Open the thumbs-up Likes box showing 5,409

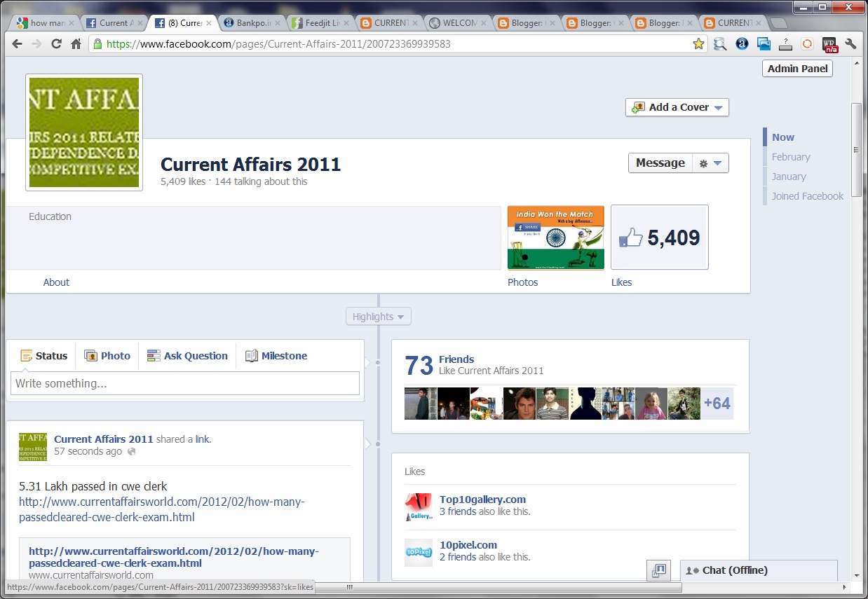[x=658, y=237]
